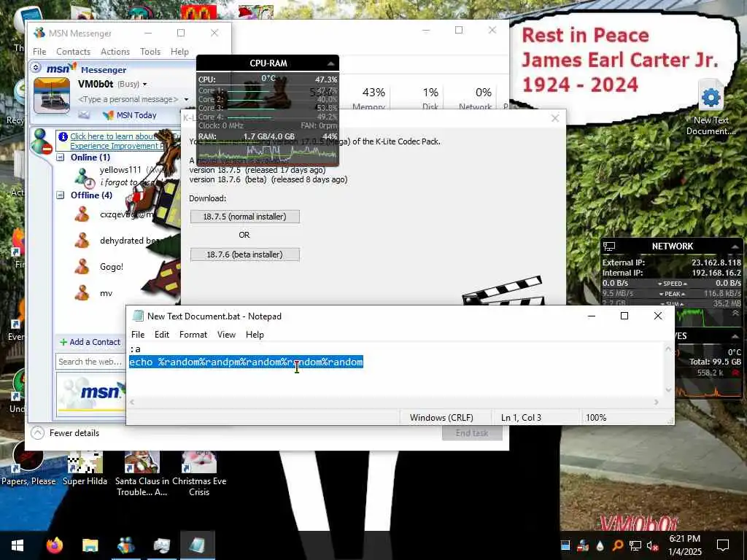Select the Gogo! contact icon
Viewport: 747px width, 560px height.
pyautogui.click(x=82, y=267)
